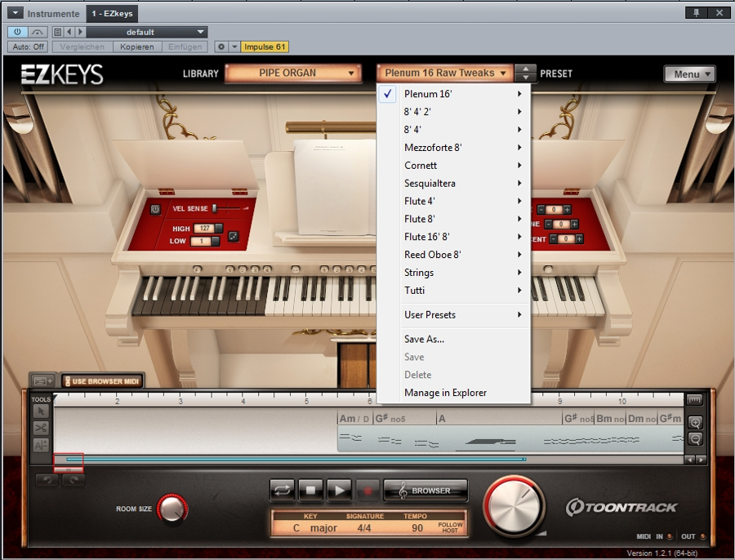The height and width of the screenshot is (560, 735).
Task: Click the ruler icon above zoom buttons
Action: point(695,400)
